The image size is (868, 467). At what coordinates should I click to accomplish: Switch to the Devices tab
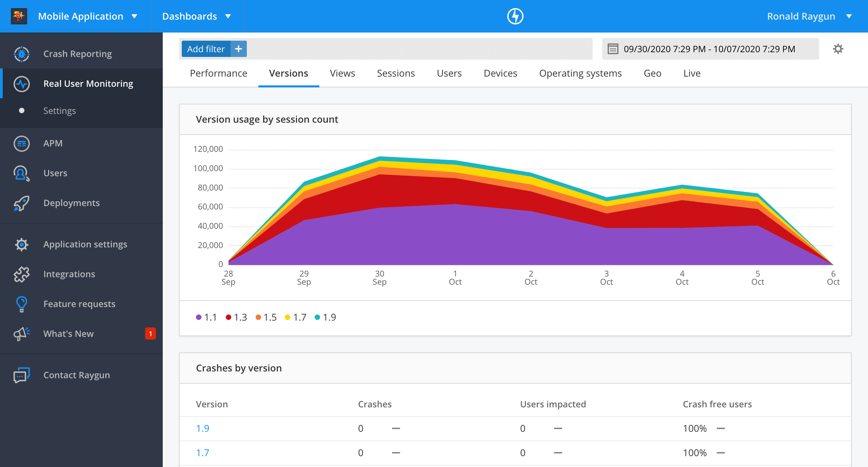click(x=500, y=74)
